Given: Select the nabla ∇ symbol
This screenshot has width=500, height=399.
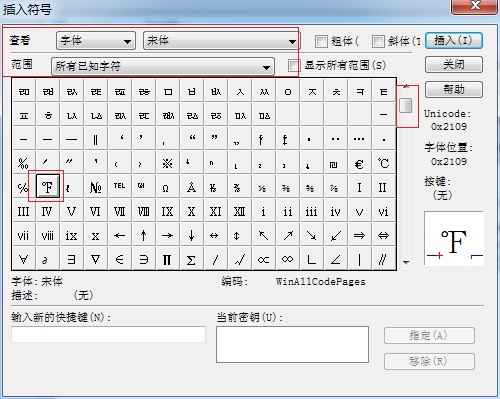Looking at the screenshot, I should point(95,259).
